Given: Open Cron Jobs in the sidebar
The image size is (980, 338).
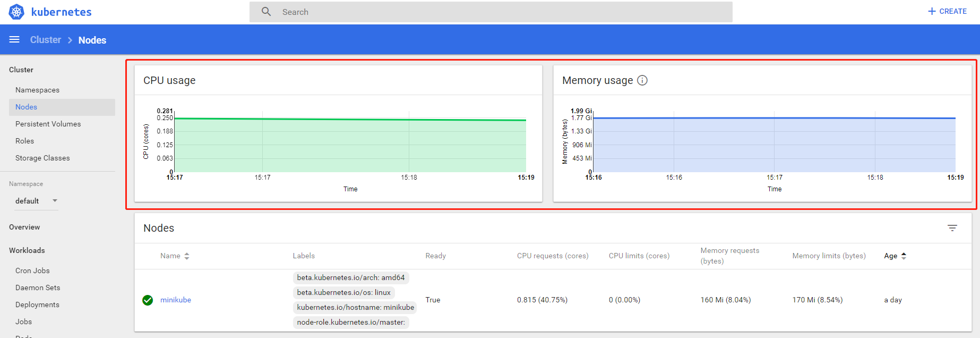Looking at the screenshot, I should [x=32, y=271].
